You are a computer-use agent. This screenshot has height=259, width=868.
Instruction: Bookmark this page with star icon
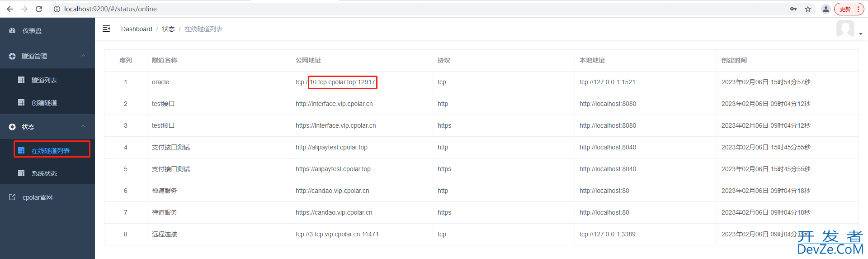point(808,9)
